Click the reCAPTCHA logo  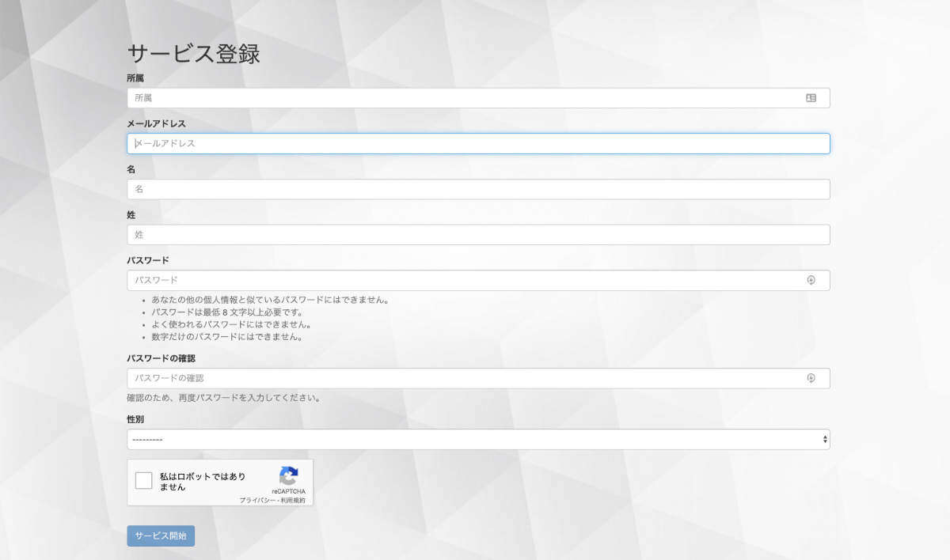[x=289, y=476]
